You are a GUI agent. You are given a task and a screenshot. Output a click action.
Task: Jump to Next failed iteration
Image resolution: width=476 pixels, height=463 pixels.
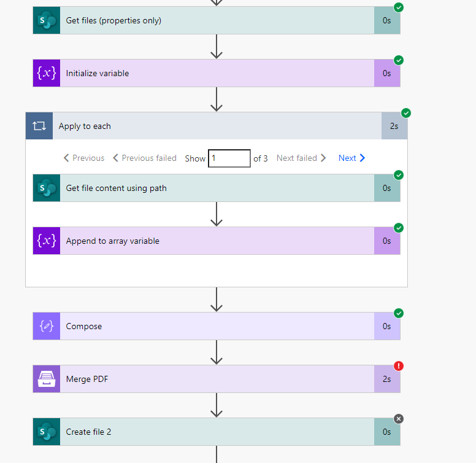click(x=301, y=158)
